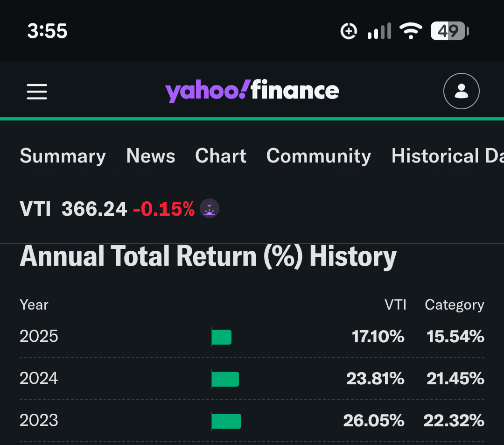Tap the 15.54% category return value
Screen dimensions: 504x445
coord(455,336)
